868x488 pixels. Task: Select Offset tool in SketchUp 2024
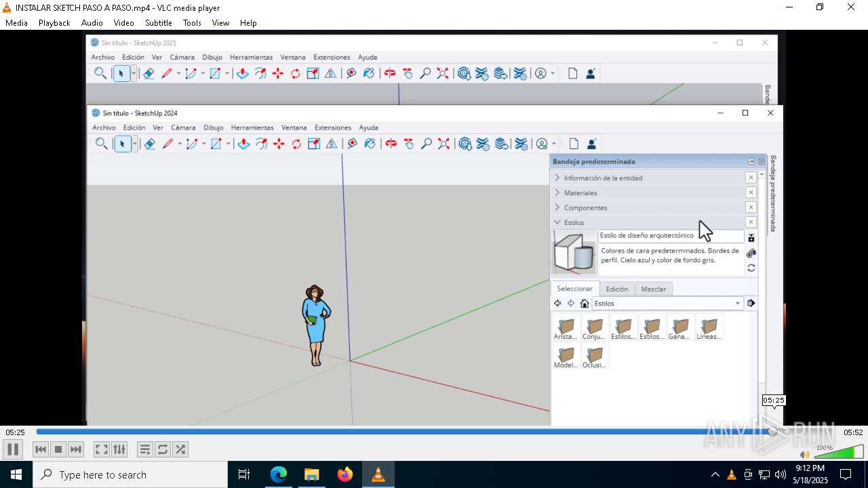(x=261, y=144)
